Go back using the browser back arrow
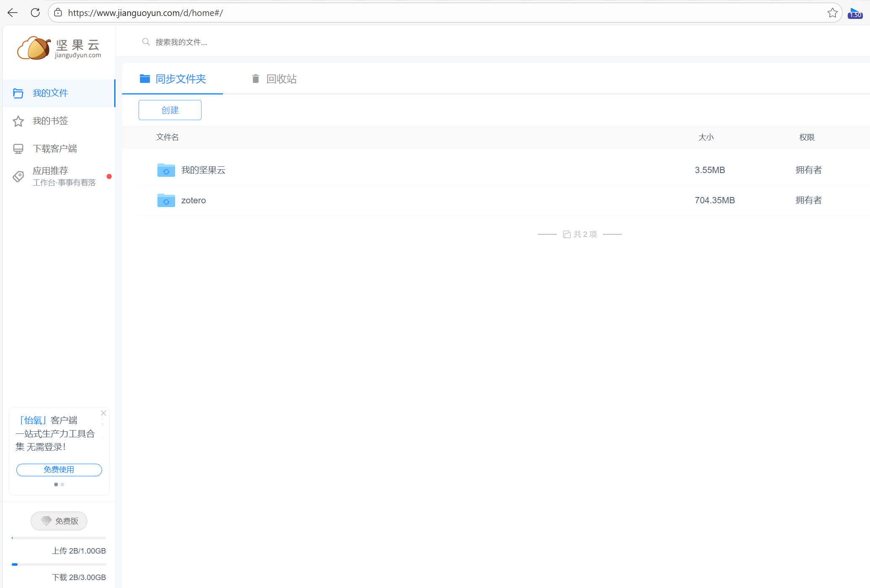The height and width of the screenshot is (588, 870). tap(13, 13)
